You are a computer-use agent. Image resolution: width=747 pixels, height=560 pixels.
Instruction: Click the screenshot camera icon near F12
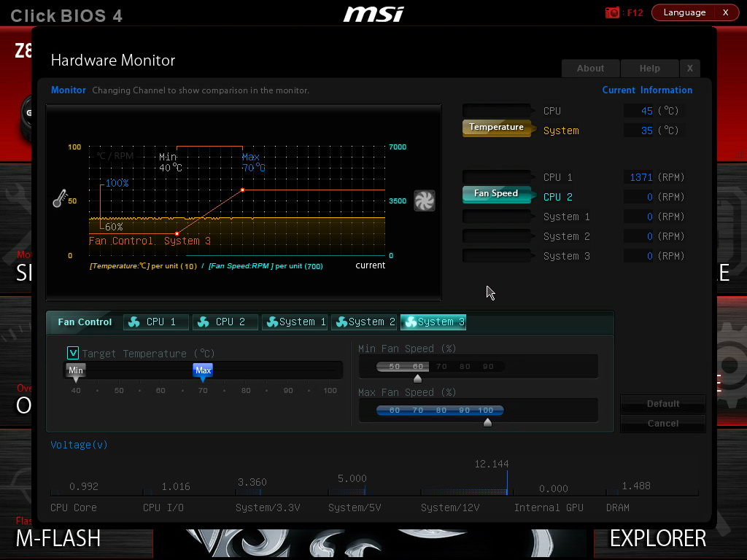612,12
